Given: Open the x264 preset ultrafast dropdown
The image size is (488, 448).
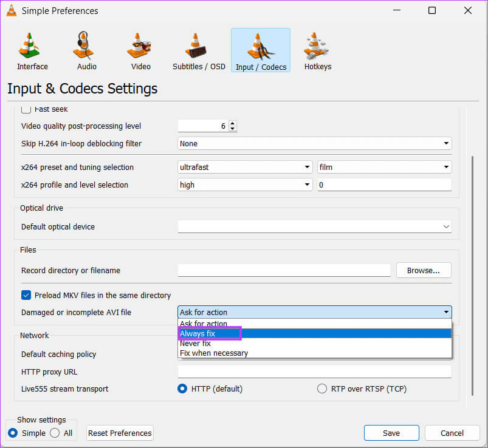Looking at the screenshot, I should coord(245,167).
